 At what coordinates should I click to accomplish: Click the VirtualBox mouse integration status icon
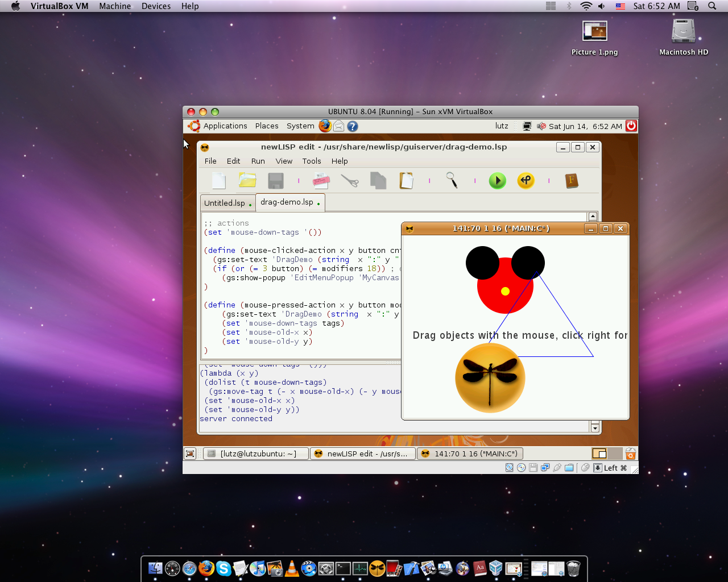585,468
